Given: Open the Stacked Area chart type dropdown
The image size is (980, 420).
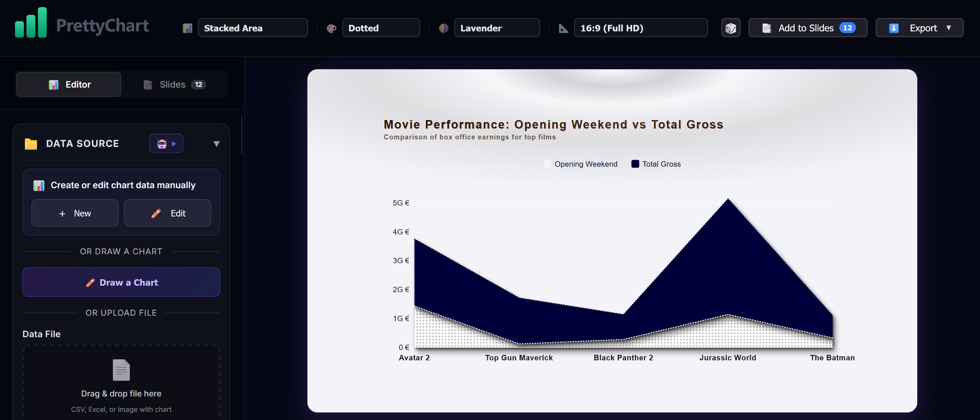Looking at the screenshot, I should pyautogui.click(x=252, y=28).
